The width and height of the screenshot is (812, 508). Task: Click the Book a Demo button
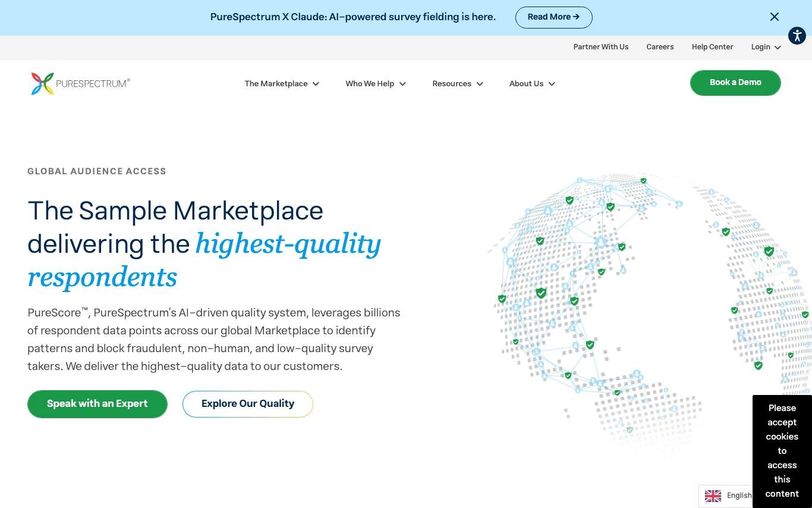735,83
